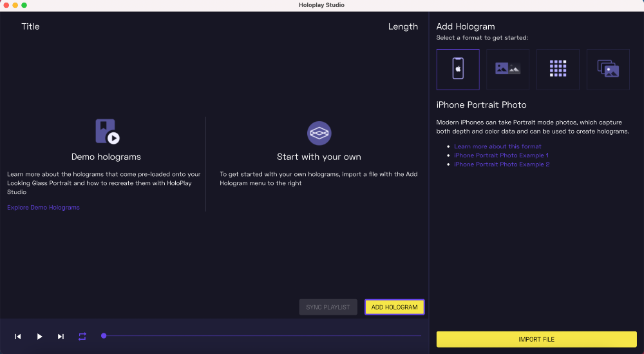Screen dimensions: 644x354
Task: Click the IMPORT FILE button
Action: [536, 339]
